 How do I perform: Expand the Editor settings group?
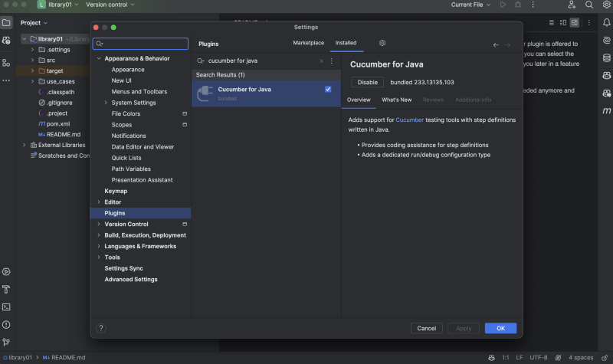[x=99, y=202]
